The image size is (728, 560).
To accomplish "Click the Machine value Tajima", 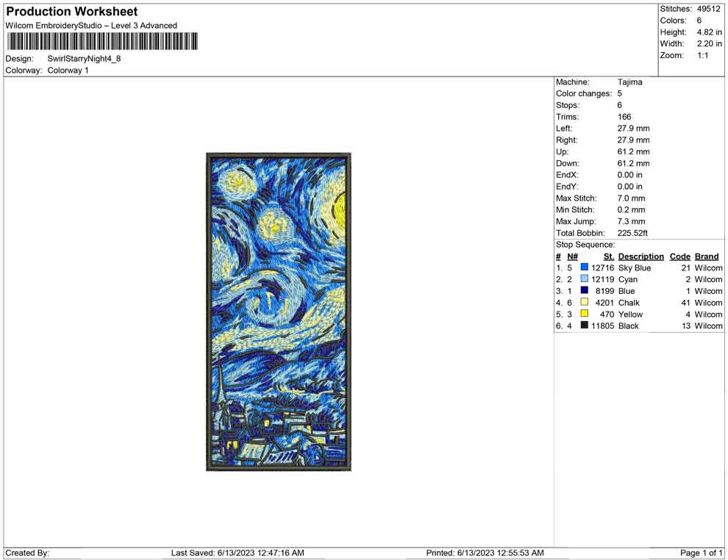I will pos(629,82).
